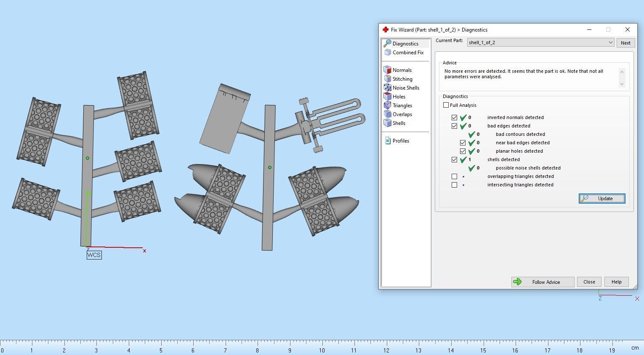The width and height of the screenshot is (644, 355).
Task: Select the Normals cube icon
Action: point(388,70)
